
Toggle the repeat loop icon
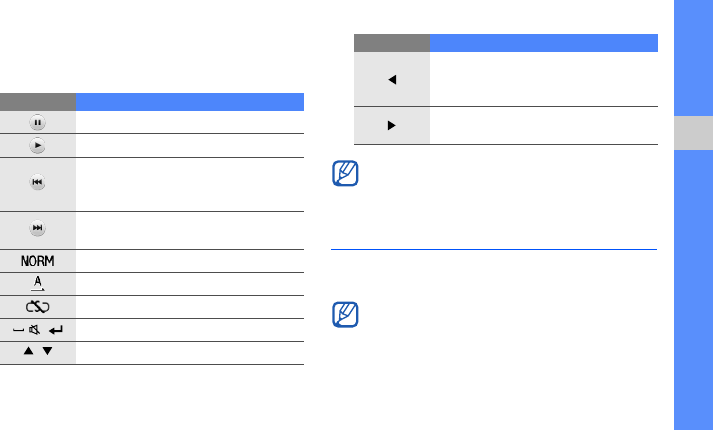click(x=37, y=306)
